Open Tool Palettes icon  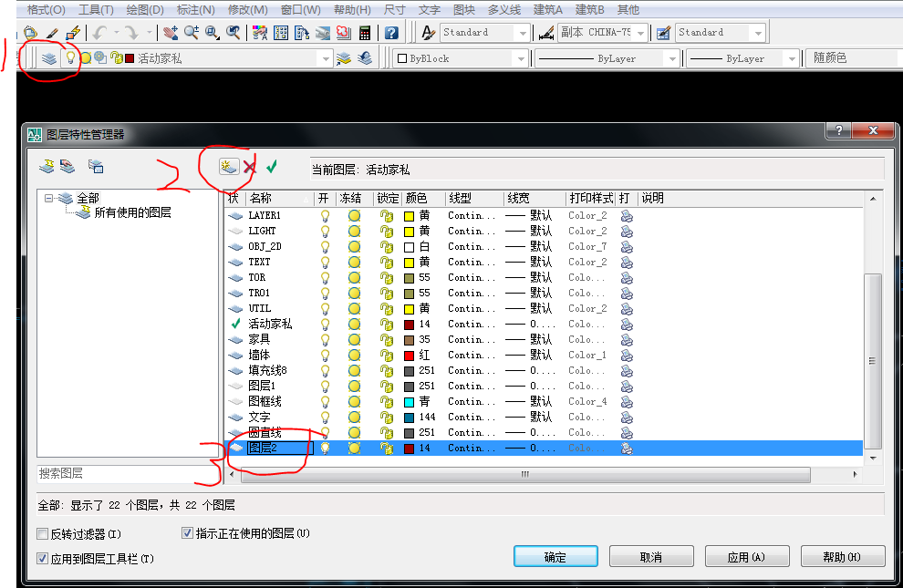(x=302, y=33)
